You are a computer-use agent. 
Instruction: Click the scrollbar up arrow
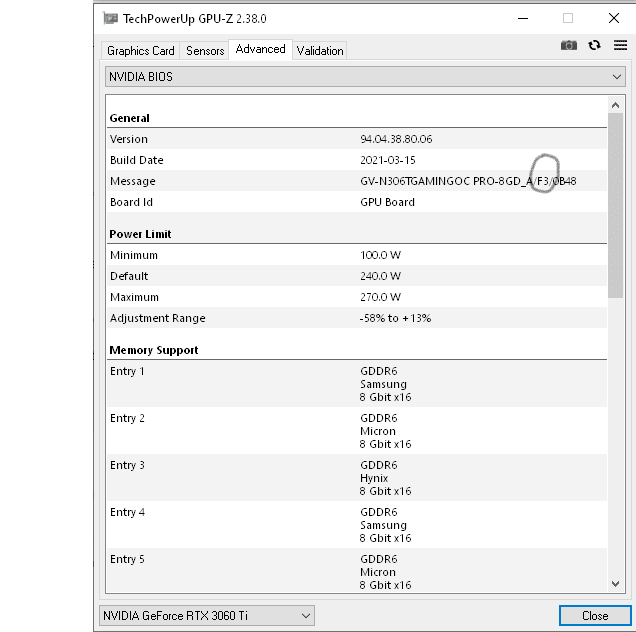tap(615, 105)
